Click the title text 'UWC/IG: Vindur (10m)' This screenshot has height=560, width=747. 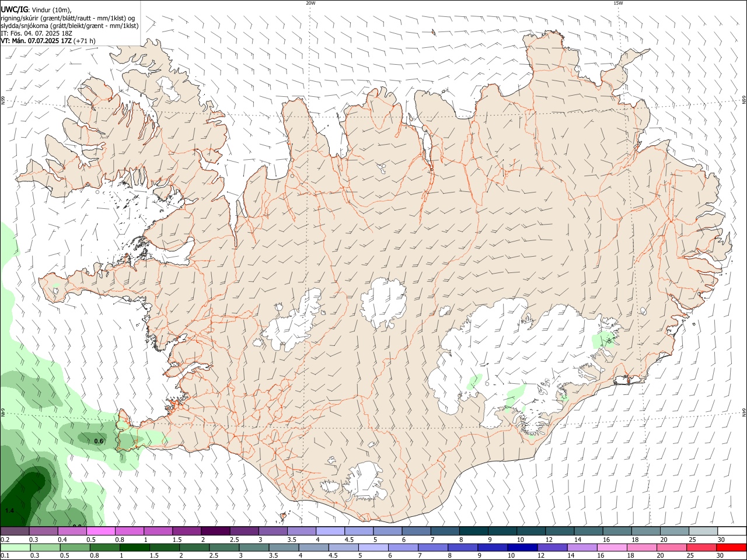pyautogui.click(x=36, y=10)
